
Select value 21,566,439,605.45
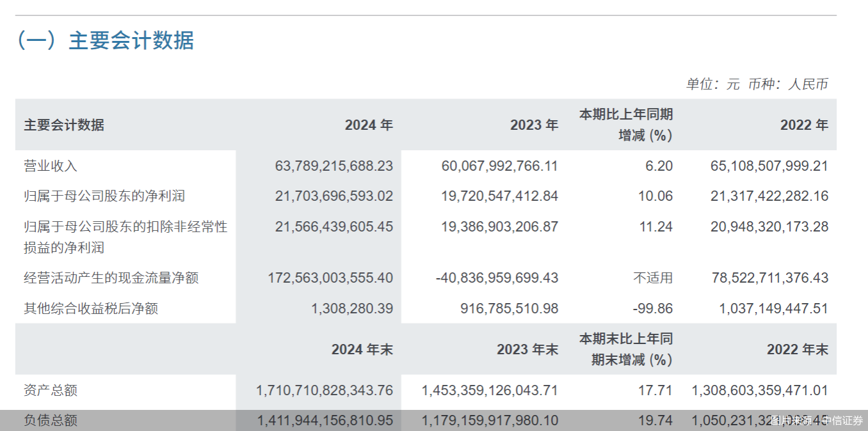(334, 226)
